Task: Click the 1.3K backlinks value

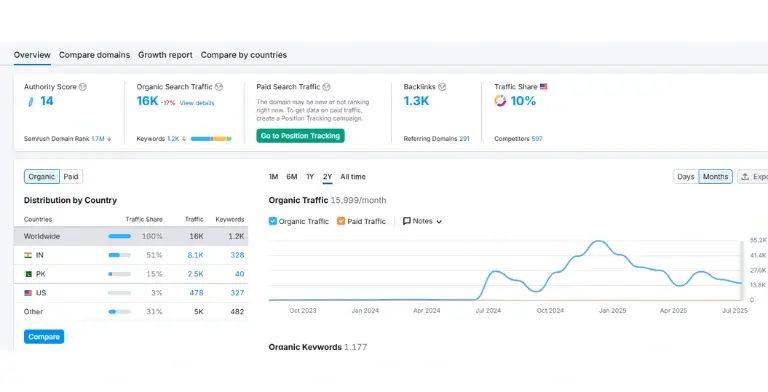Action: click(416, 101)
